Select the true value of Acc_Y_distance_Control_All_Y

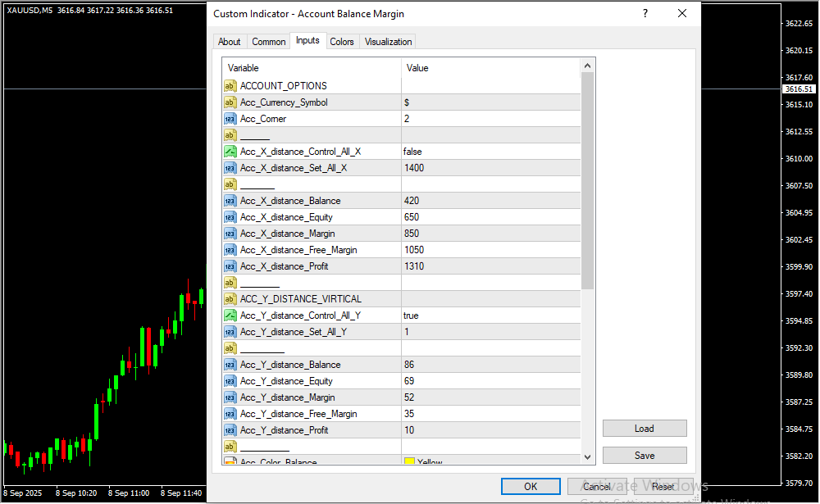click(x=411, y=316)
